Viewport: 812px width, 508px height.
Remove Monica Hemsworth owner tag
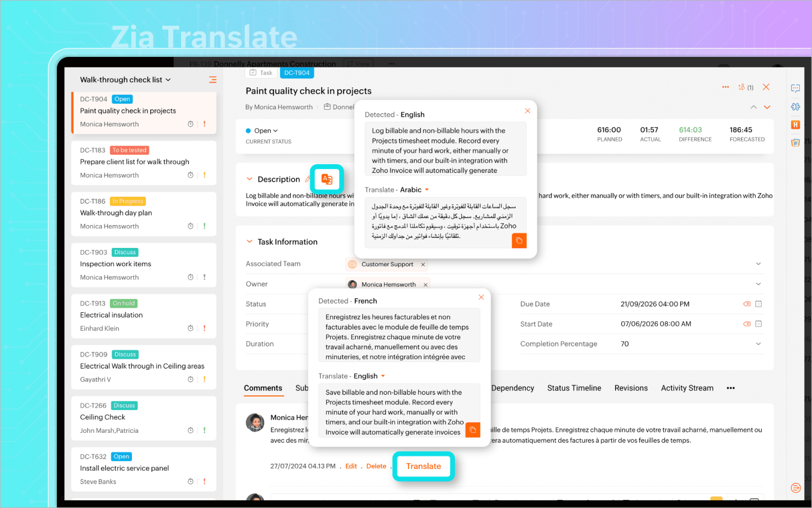tap(425, 284)
